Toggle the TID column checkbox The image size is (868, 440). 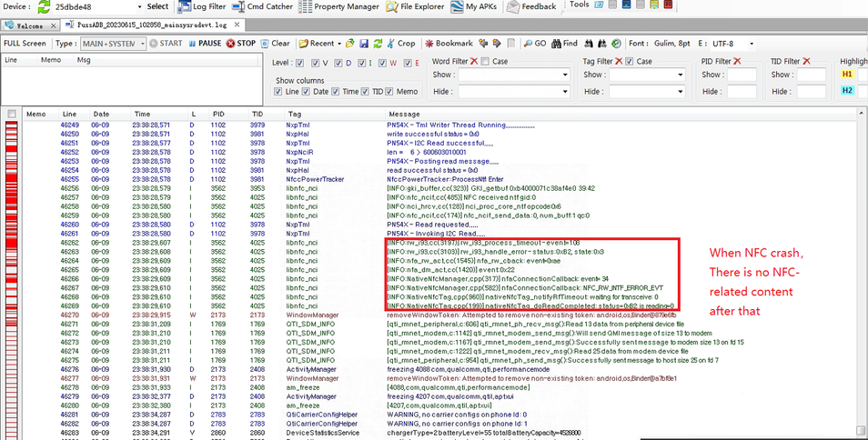coord(365,91)
